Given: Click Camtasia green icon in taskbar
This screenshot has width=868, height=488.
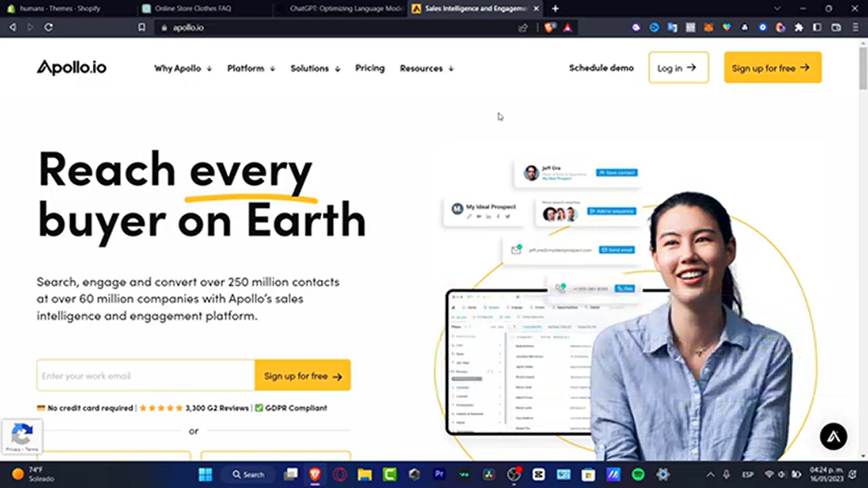Looking at the screenshot, I should [x=390, y=474].
